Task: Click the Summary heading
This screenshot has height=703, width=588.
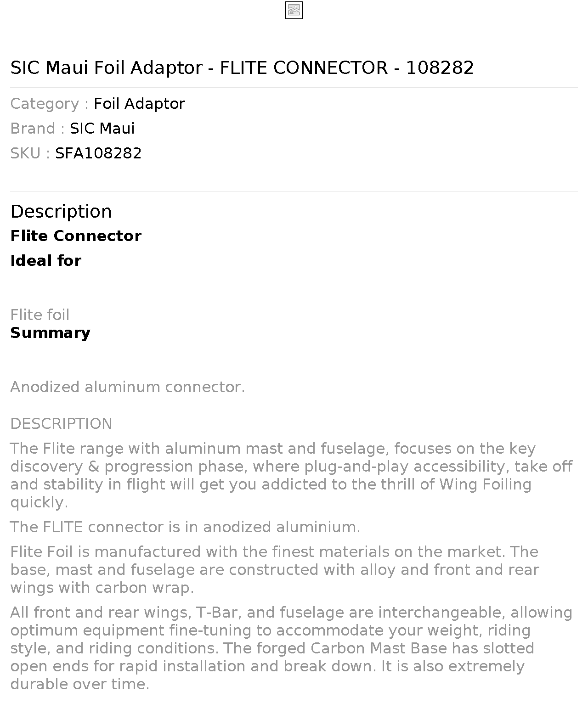Action: click(50, 333)
